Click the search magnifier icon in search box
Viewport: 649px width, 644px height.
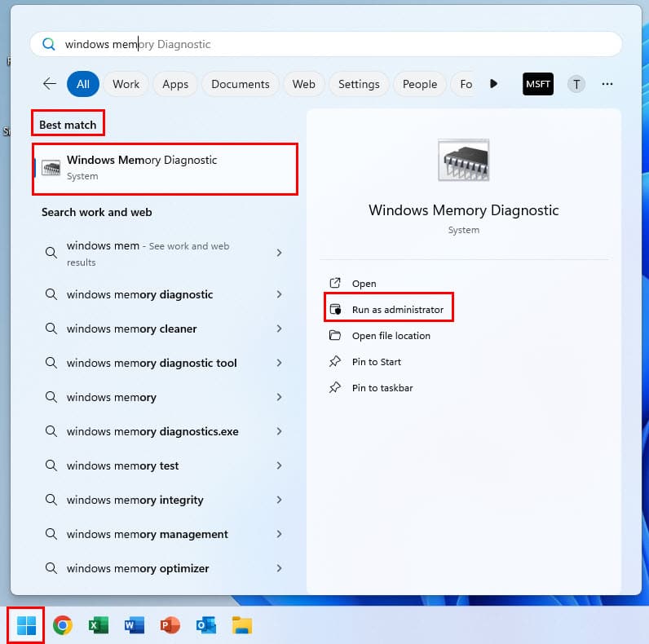pos(48,44)
